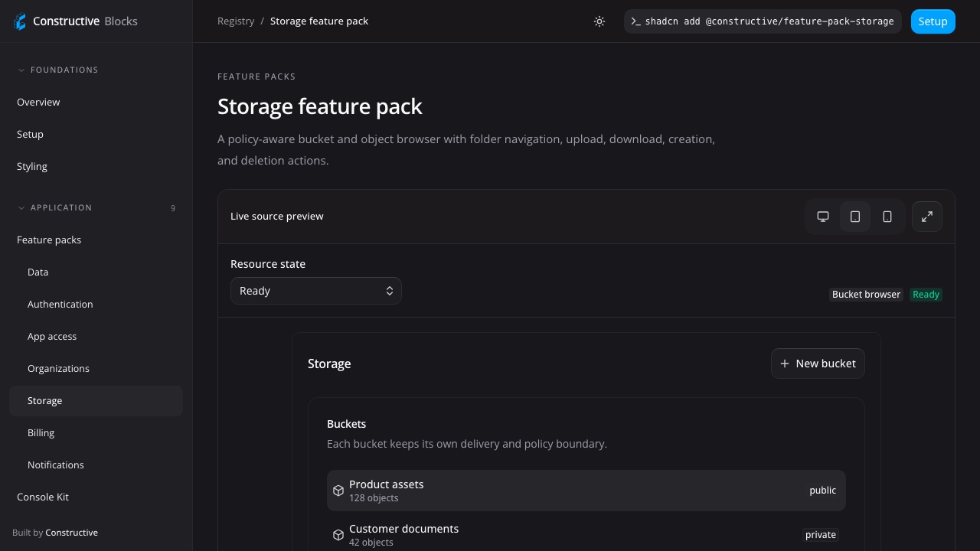Viewport: 980px width, 551px height.
Task: Open the Constructive footer link
Action: point(71,533)
